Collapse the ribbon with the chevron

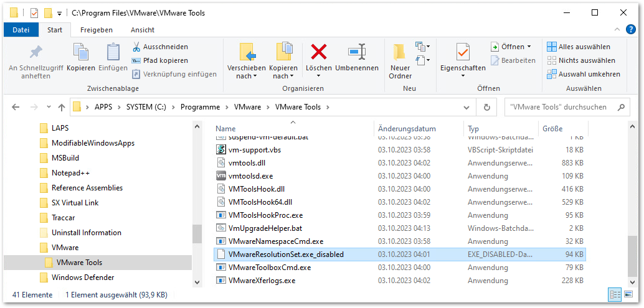tap(617, 29)
